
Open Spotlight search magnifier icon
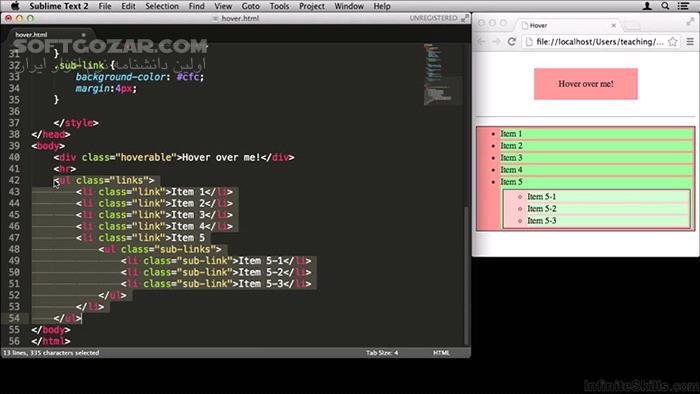pyautogui.click(x=665, y=6)
